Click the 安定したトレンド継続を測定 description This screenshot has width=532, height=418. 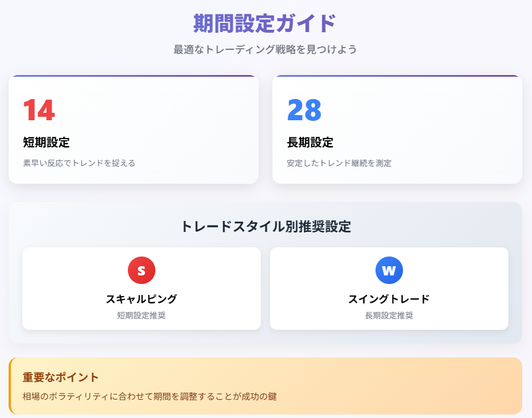(x=339, y=163)
